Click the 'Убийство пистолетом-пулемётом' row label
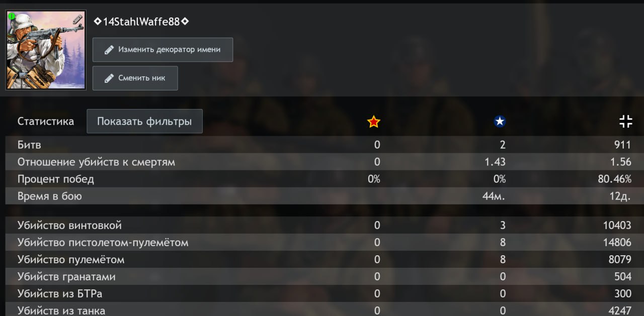This screenshot has height=316, width=644. [x=103, y=243]
